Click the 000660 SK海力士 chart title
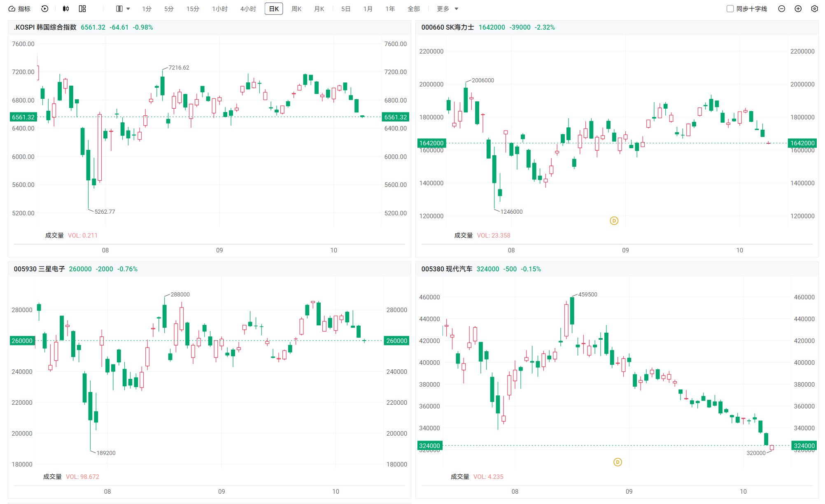The image size is (825, 504). pos(447,27)
